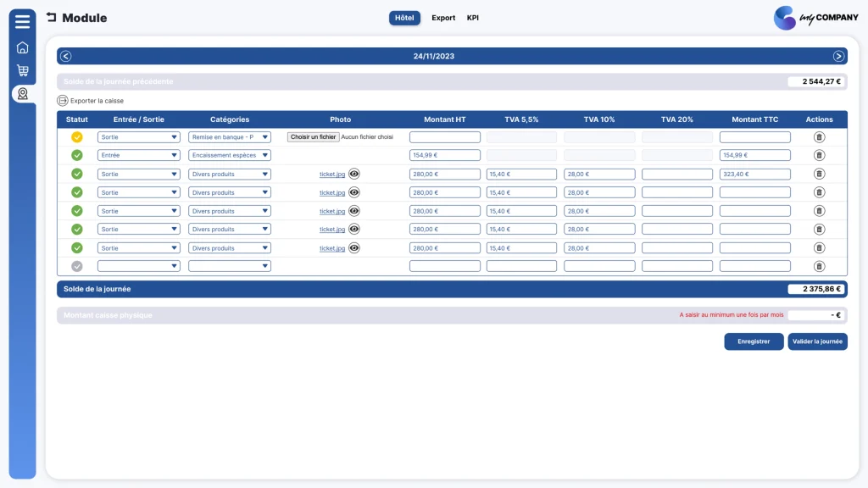Click the Montant caisse physique amount field
The height and width of the screenshot is (488, 868).
816,315
